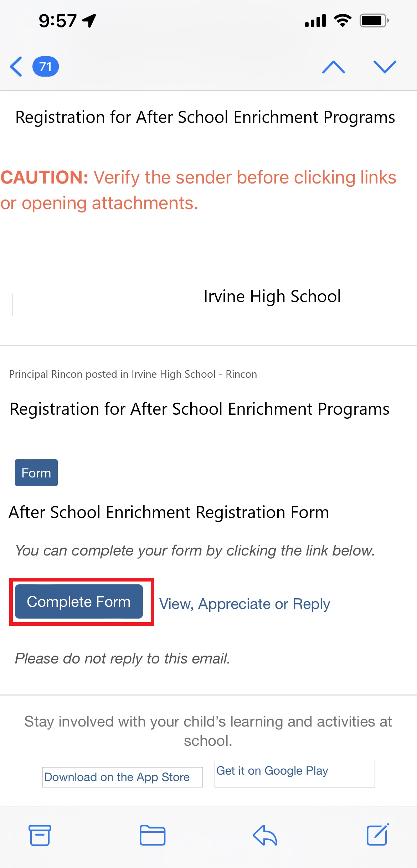417x868 pixels.
Task: Archive this email using the archive icon
Action: (x=40, y=835)
